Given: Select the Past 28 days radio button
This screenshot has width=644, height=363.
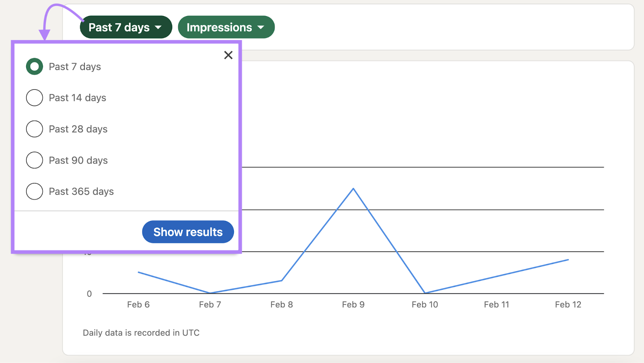Looking at the screenshot, I should tap(34, 129).
